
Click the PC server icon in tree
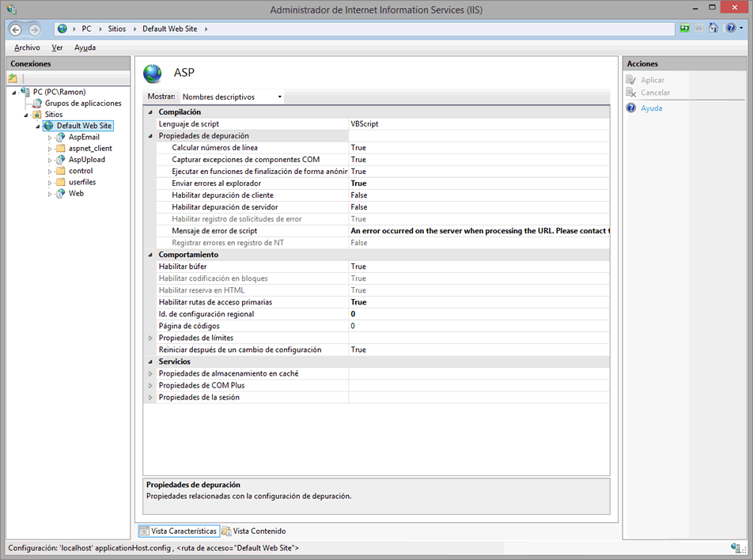(x=25, y=92)
